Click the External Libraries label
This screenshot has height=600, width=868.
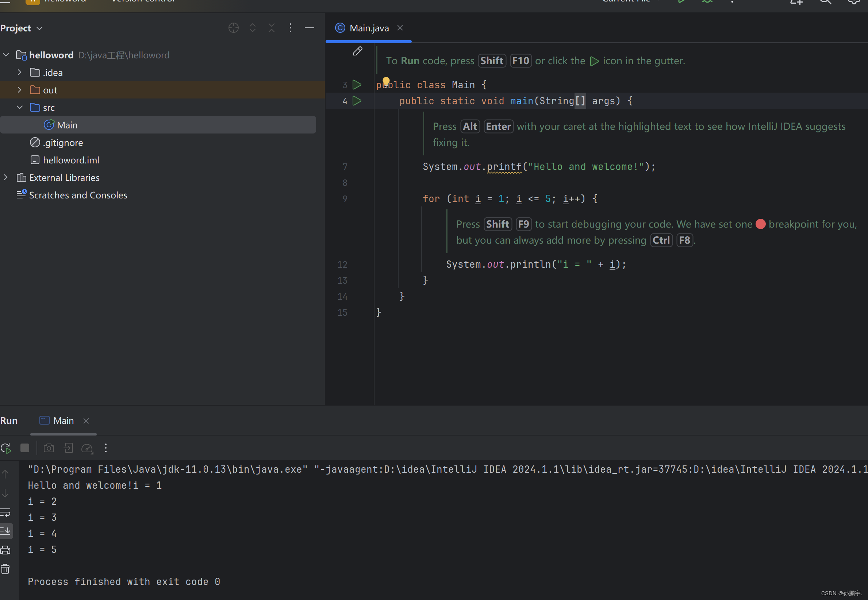[64, 177]
